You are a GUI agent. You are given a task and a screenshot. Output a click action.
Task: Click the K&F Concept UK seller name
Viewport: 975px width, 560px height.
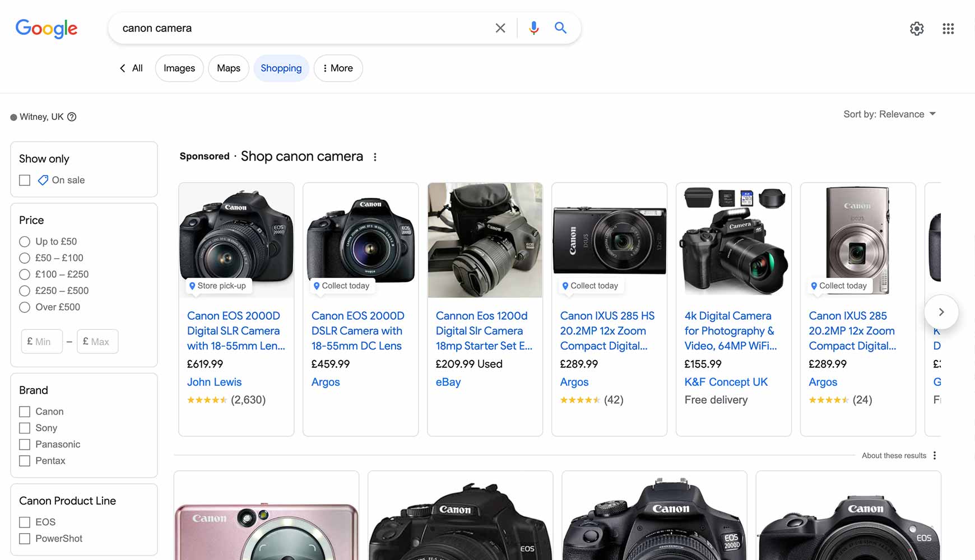[726, 382]
